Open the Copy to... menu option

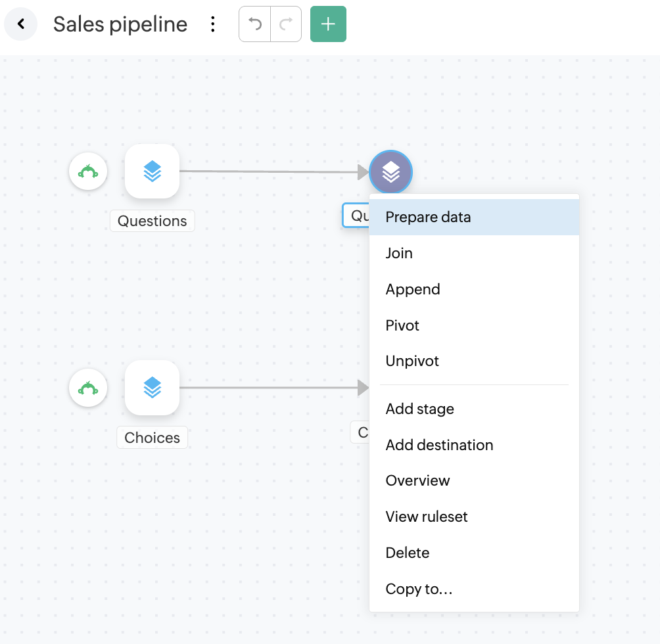[419, 589]
